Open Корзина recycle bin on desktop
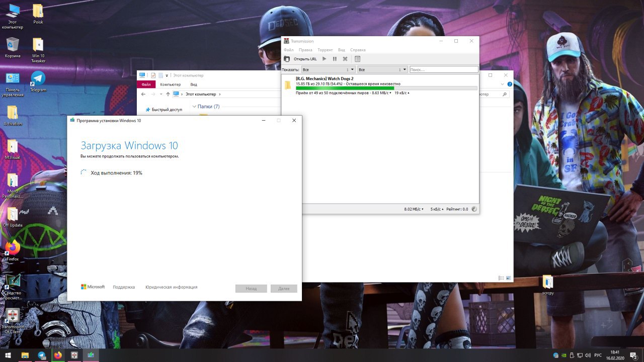 (13, 48)
